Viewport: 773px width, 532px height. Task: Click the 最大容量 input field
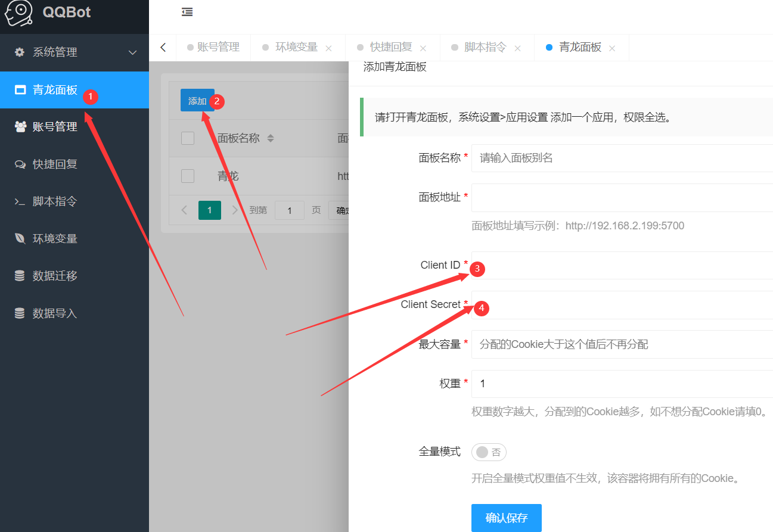(x=622, y=344)
